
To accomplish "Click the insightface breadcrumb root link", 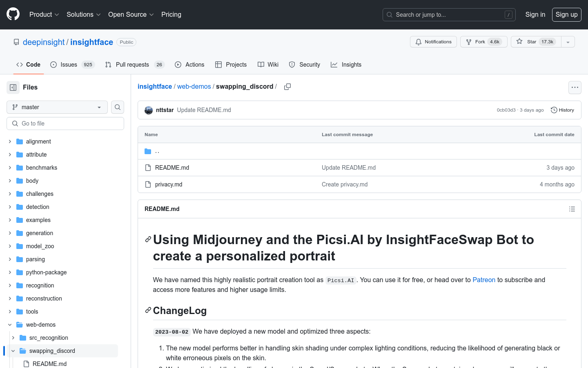I will click(155, 86).
